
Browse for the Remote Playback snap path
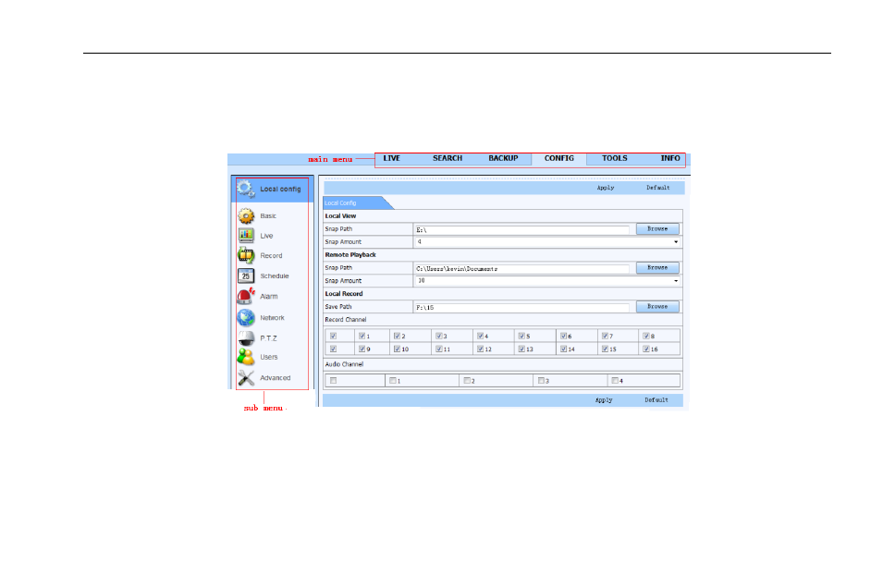point(657,267)
